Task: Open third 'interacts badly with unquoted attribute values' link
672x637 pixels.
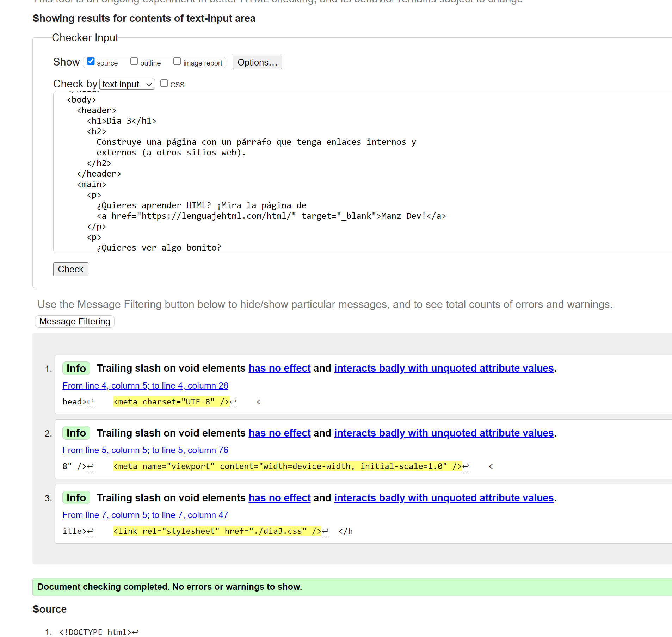Action: (x=444, y=498)
